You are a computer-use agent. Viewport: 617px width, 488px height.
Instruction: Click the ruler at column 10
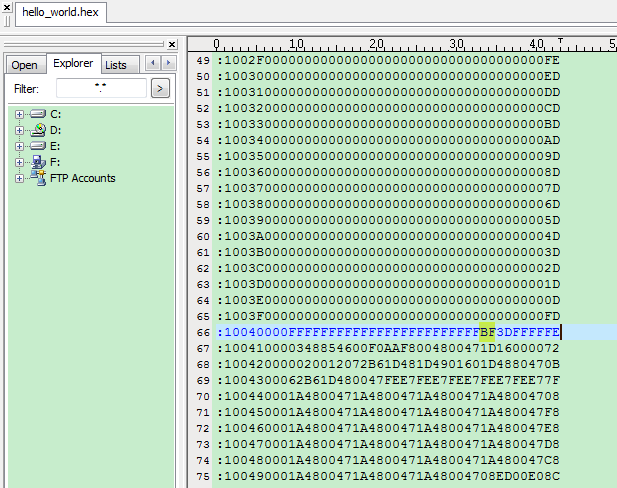296,44
